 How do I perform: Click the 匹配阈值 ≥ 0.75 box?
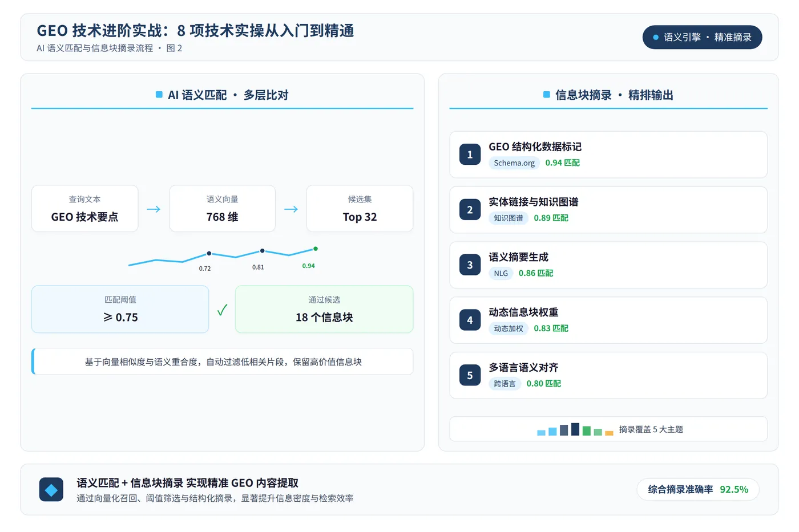point(120,309)
